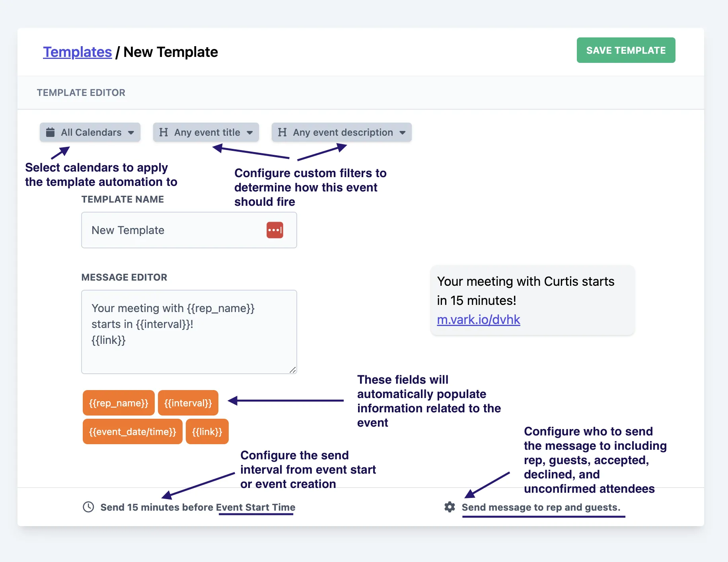Click the gear icon beside recipient settings
The height and width of the screenshot is (562, 728).
tap(450, 507)
